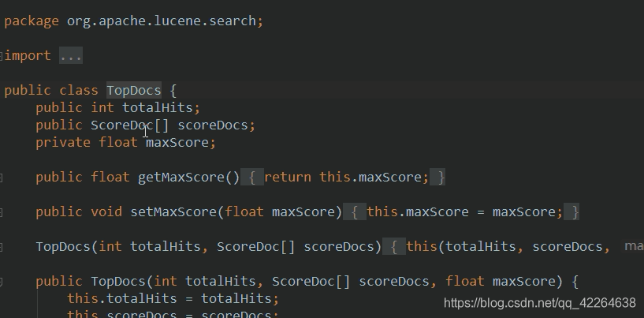The image size is (644, 318).
Task: Click the 'package' keyword
Action: [32, 21]
